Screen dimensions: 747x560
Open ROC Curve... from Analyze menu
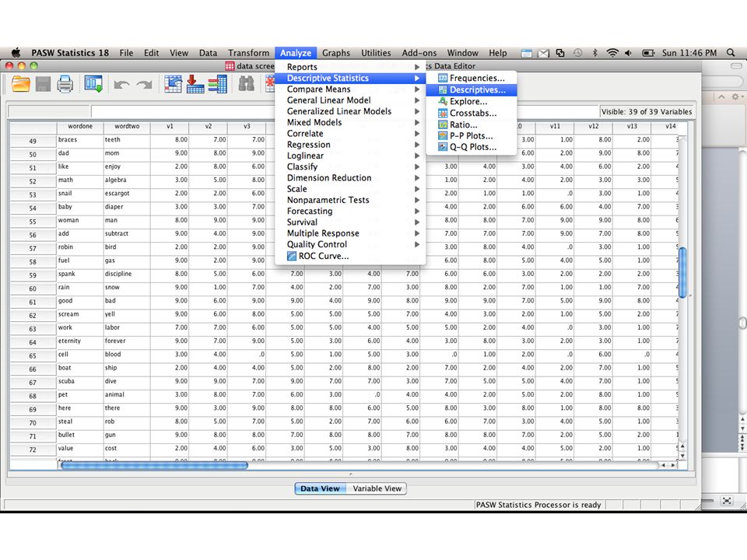click(350, 256)
